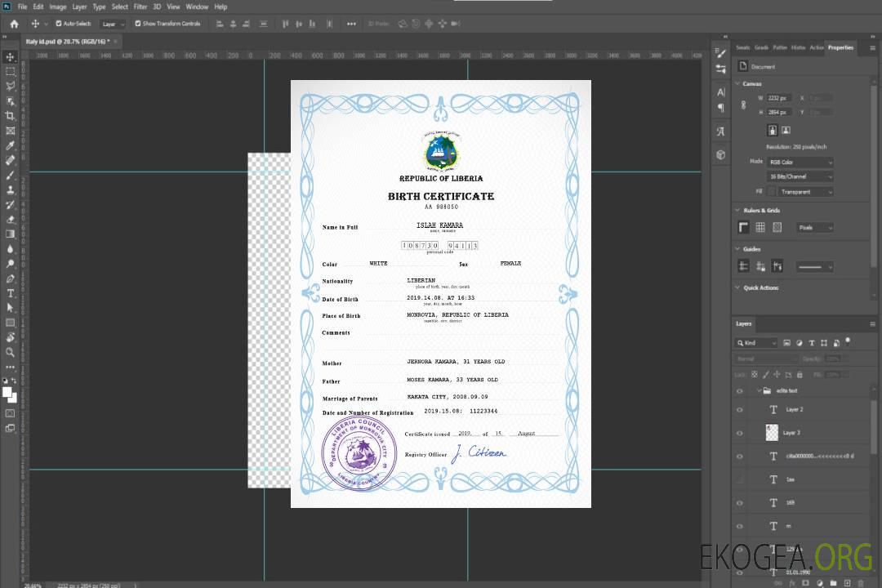Toggle Show Transform Controls checkbox

point(138,24)
